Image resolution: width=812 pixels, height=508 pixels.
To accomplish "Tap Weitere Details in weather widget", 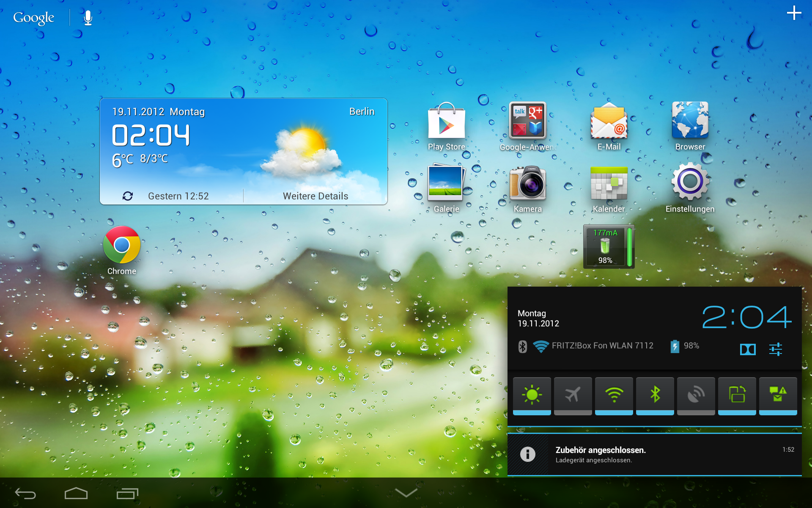I will click(315, 196).
